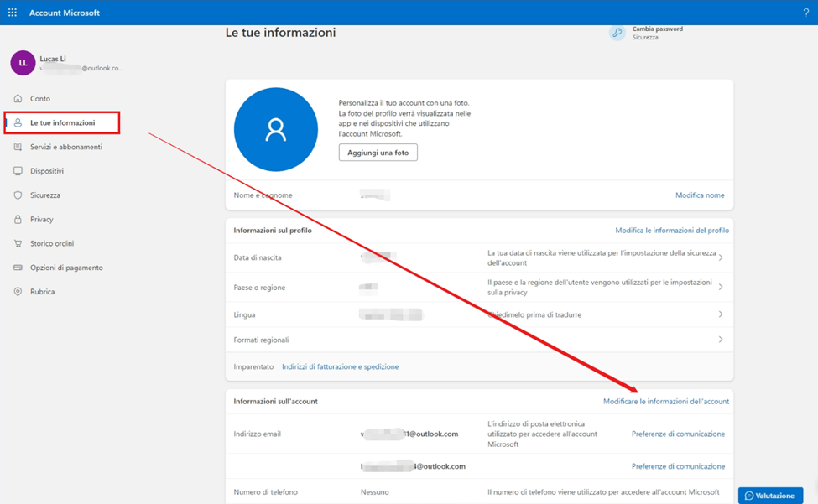This screenshot has height=504, width=818.
Task: Click the Cambia password shortcut
Action: pos(657,29)
